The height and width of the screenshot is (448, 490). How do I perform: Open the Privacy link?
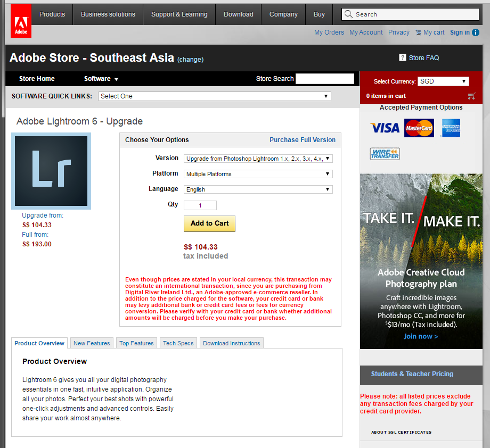(x=399, y=32)
